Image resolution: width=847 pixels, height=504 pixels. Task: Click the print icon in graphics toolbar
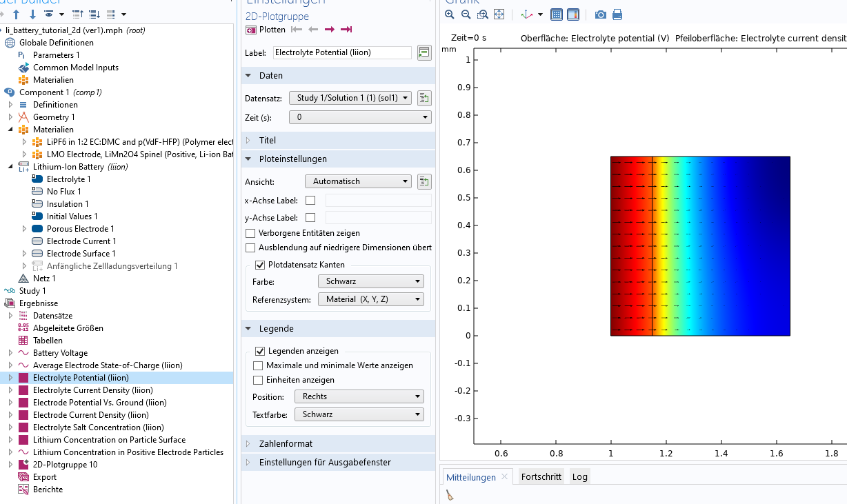[617, 14]
